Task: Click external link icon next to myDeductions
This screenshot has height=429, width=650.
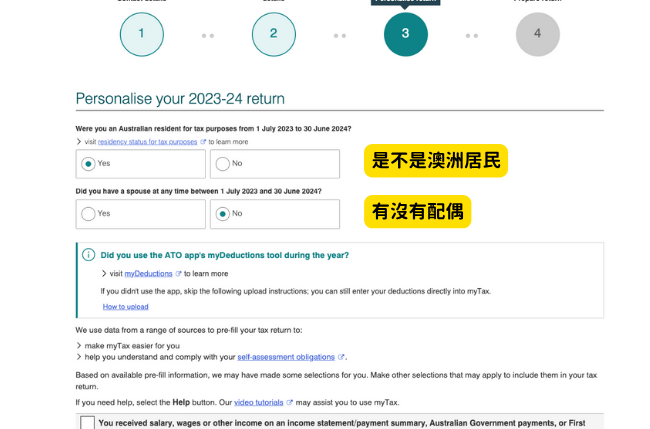Action: point(179,273)
